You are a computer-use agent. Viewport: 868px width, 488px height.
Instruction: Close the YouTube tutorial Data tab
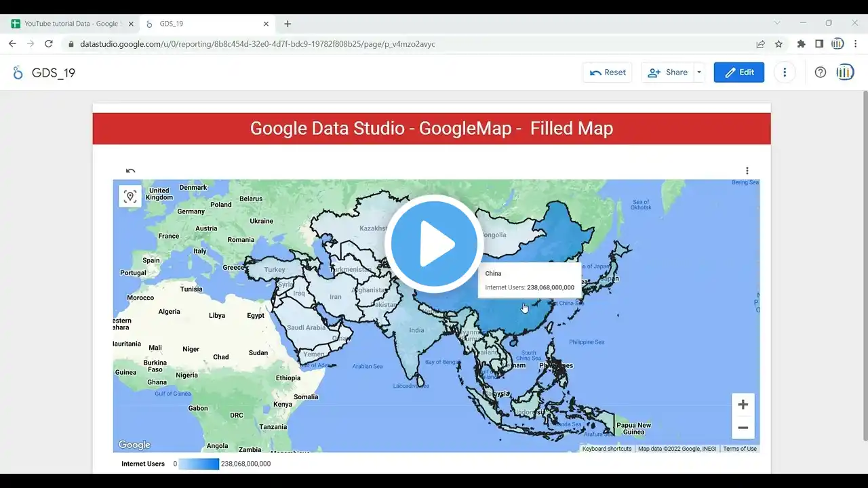click(x=131, y=24)
